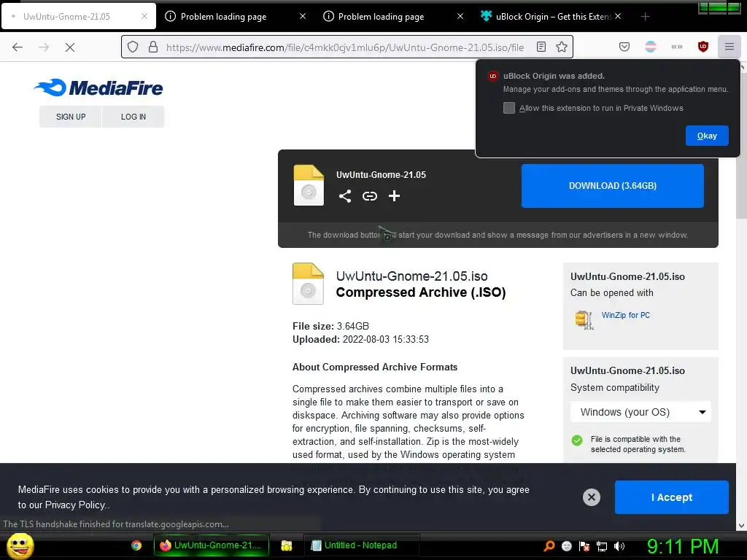
Task: Close the uBlock Origin tab
Action: coord(618,16)
